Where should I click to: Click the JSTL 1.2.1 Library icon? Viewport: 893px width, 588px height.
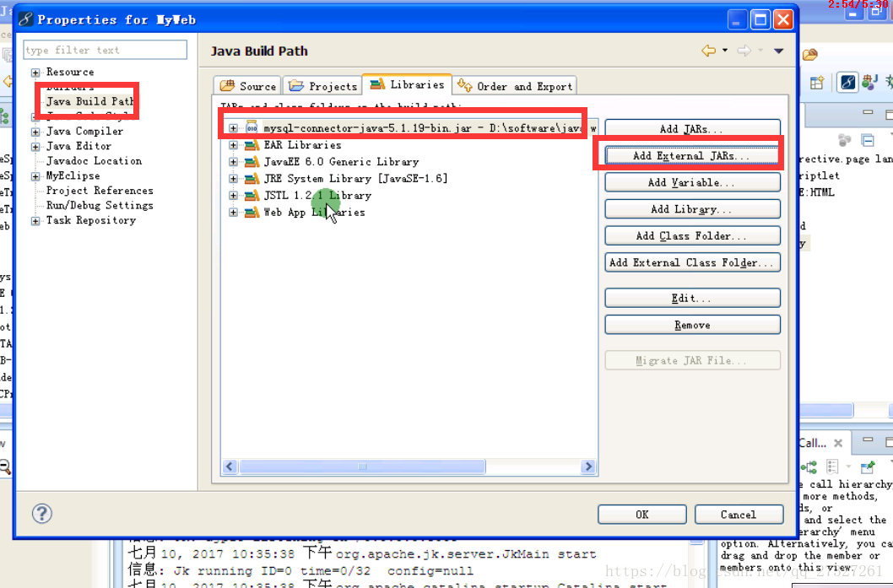coord(252,195)
